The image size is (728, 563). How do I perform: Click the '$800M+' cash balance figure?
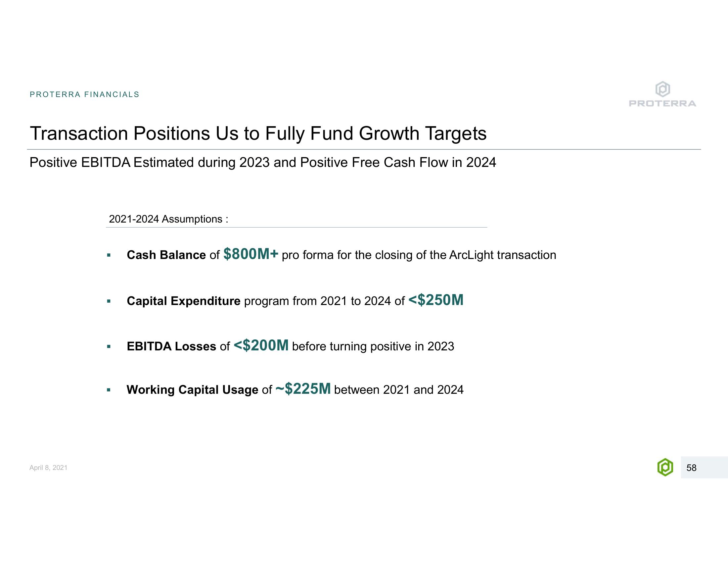(251, 254)
